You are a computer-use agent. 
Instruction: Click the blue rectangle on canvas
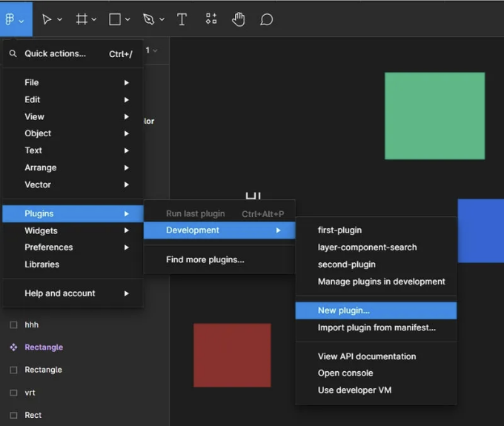coord(481,230)
